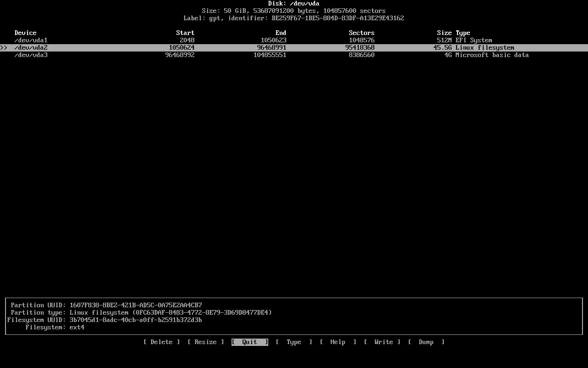
Task: Click the Start column header
Action: [x=185, y=33]
